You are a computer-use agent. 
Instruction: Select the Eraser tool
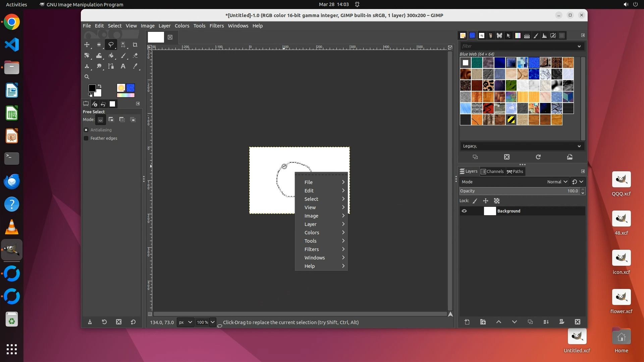pyautogui.click(x=135, y=56)
